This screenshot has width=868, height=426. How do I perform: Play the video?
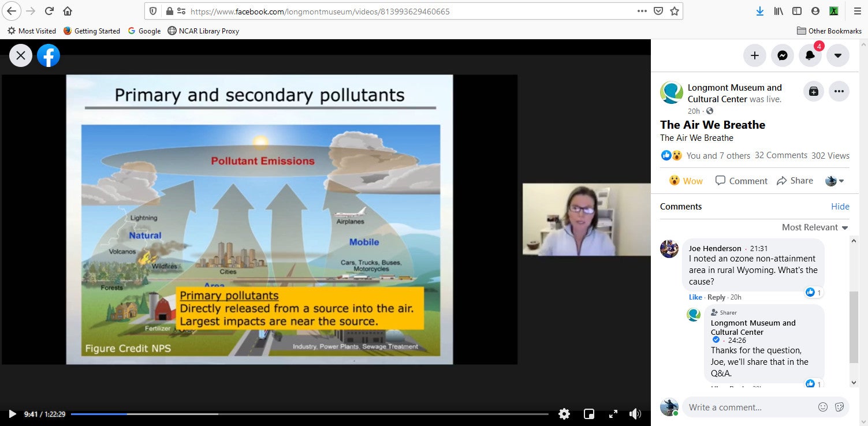(12, 414)
